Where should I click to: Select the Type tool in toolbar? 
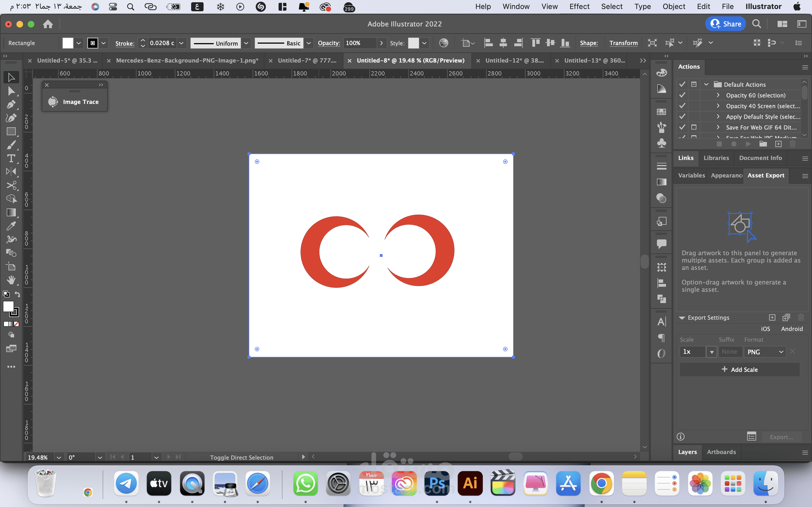[x=11, y=159]
